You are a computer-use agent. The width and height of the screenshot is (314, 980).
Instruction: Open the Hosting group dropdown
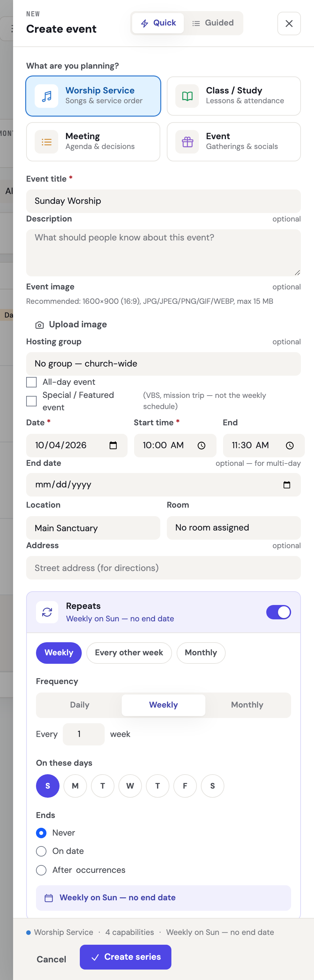pos(164,364)
